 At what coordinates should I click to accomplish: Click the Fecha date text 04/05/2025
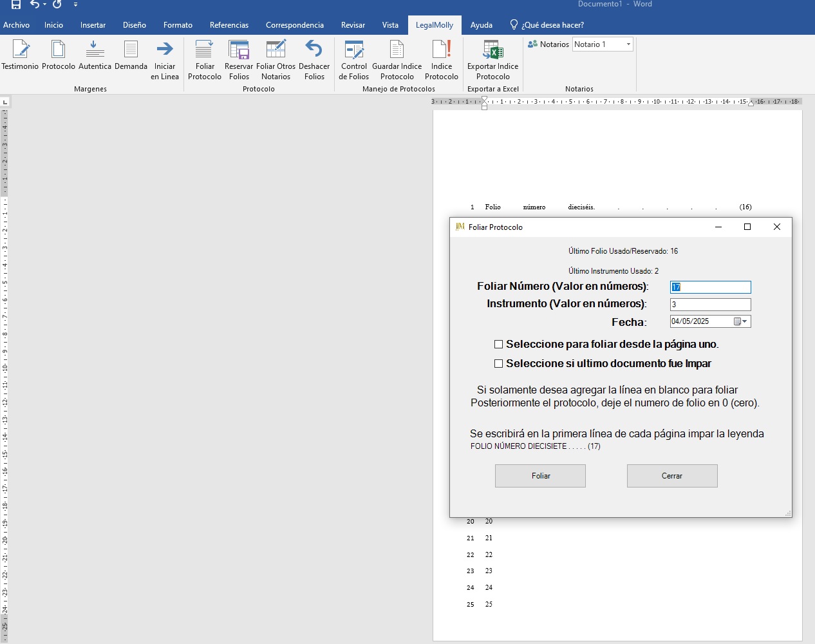coord(690,321)
